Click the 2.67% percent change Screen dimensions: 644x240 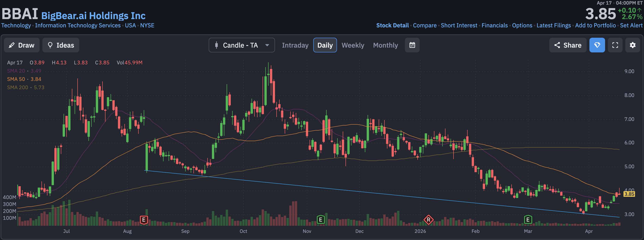click(632, 17)
